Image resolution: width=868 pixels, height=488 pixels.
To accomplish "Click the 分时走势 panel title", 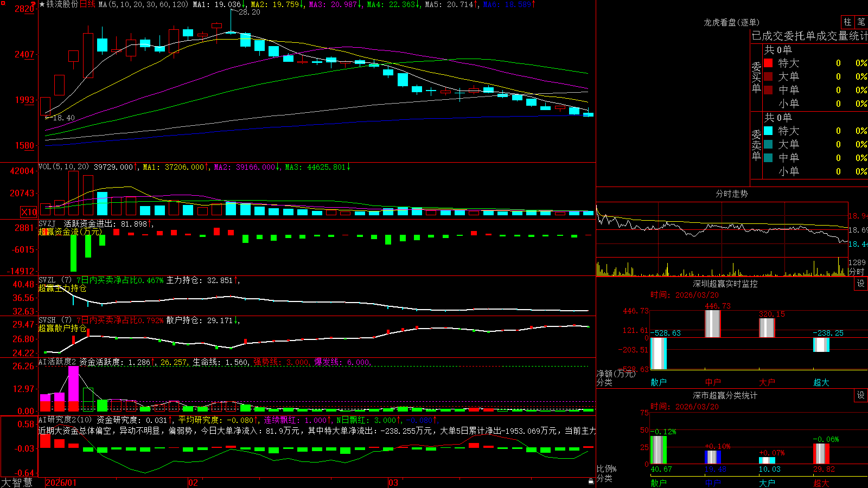I will coord(732,194).
